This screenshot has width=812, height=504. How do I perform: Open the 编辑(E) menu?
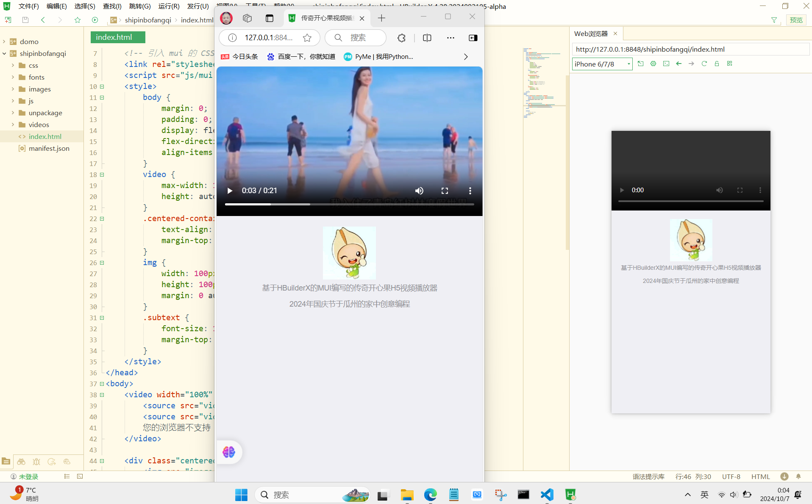pos(56,6)
